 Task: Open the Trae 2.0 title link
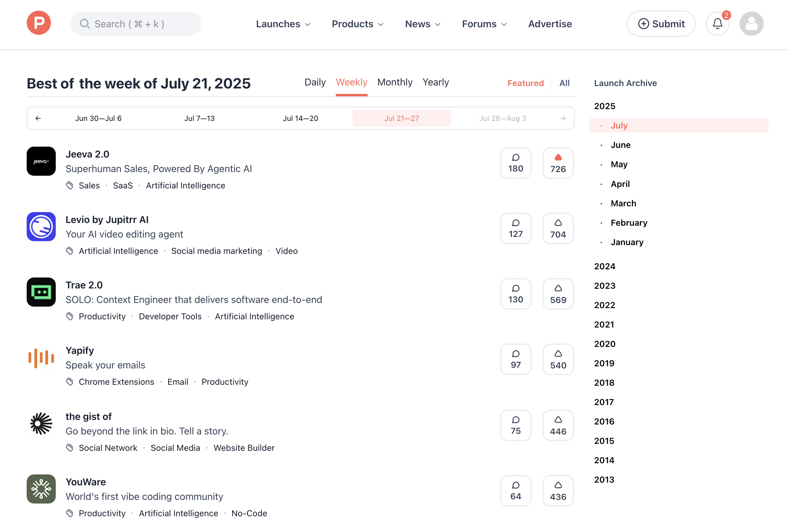84,285
